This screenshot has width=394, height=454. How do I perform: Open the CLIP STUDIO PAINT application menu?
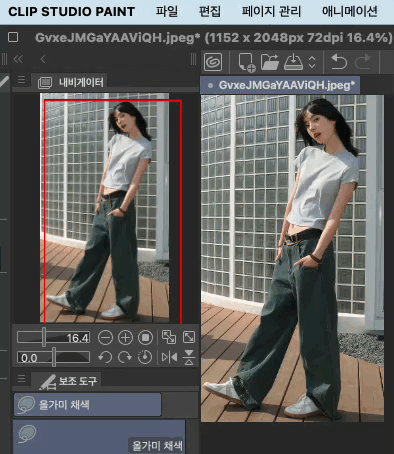(71, 12)
